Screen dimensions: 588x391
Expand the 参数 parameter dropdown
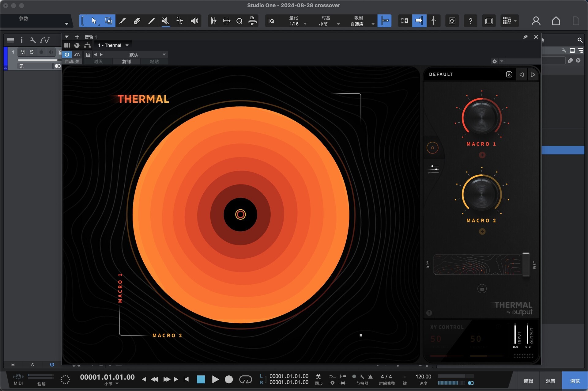point(66,24)
